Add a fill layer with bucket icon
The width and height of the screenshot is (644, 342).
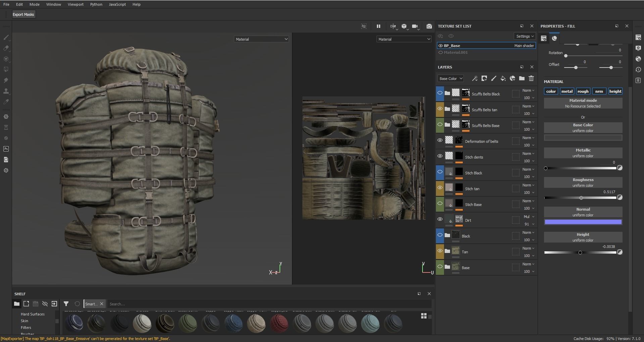pos(503,78)
